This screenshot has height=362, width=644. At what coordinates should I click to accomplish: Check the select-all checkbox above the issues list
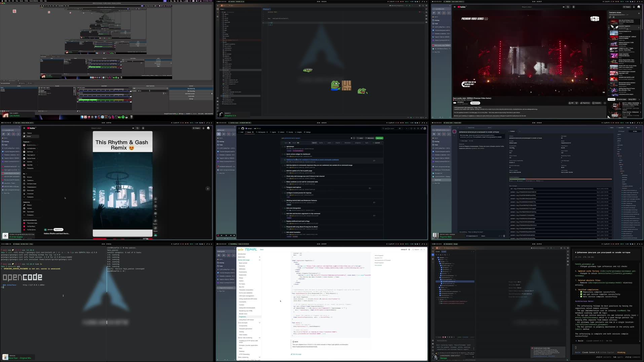(x=283, y=142)
